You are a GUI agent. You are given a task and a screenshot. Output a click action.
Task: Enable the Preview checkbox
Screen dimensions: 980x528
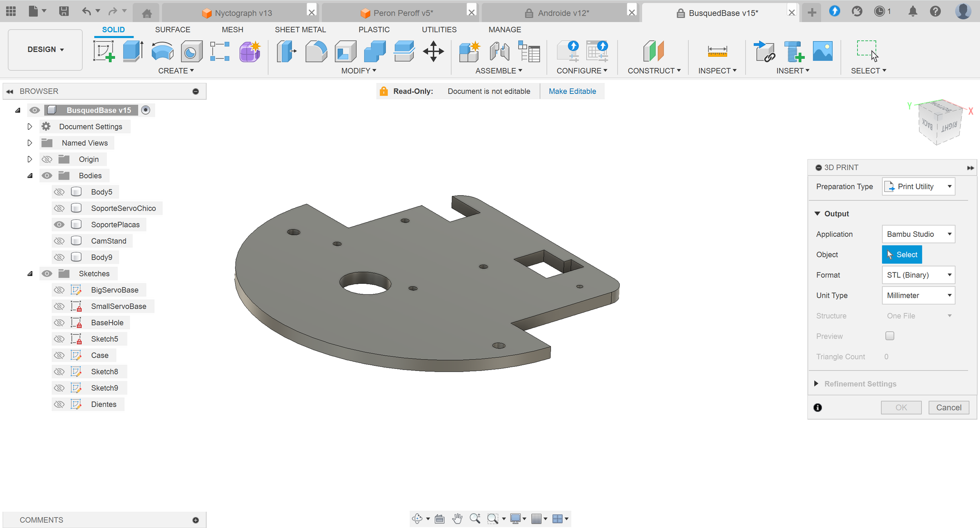point(890,336)
